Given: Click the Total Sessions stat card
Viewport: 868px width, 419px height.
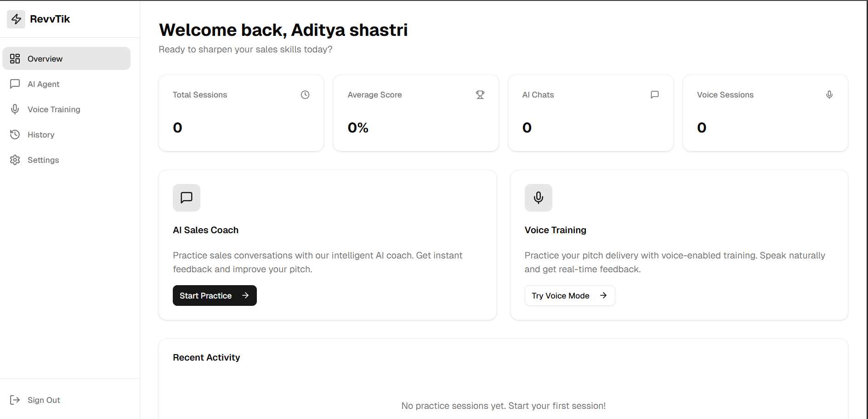Looking at the screenshot, I should pyautogui.click(x=241, y=113).
